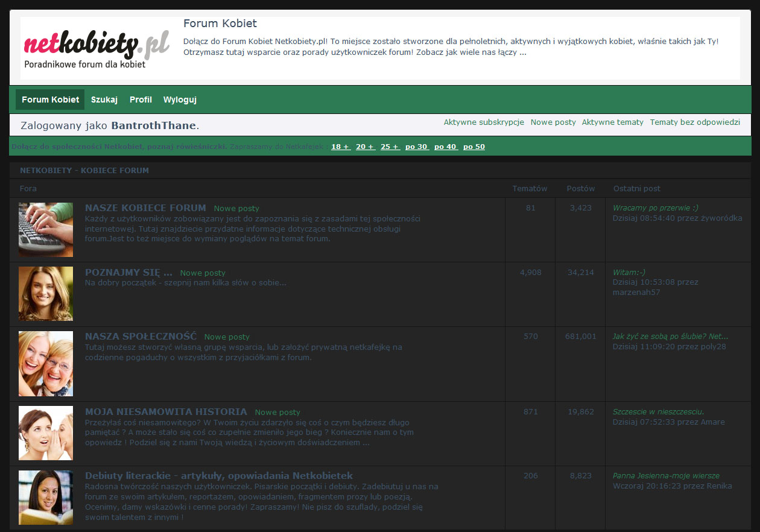This screenshot has width=760, height=532.
Task: View Aktywne tematy list
Action: pyautogui.click(x=613, y=122)
